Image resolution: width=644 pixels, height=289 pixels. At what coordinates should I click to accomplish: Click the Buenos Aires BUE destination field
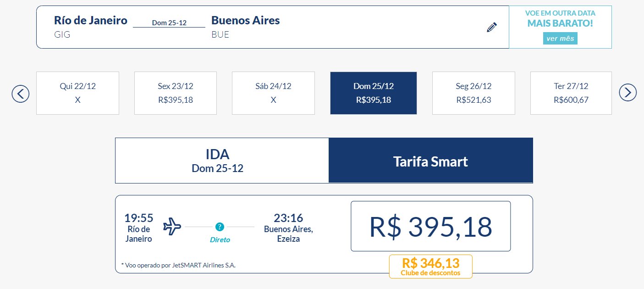245,27
